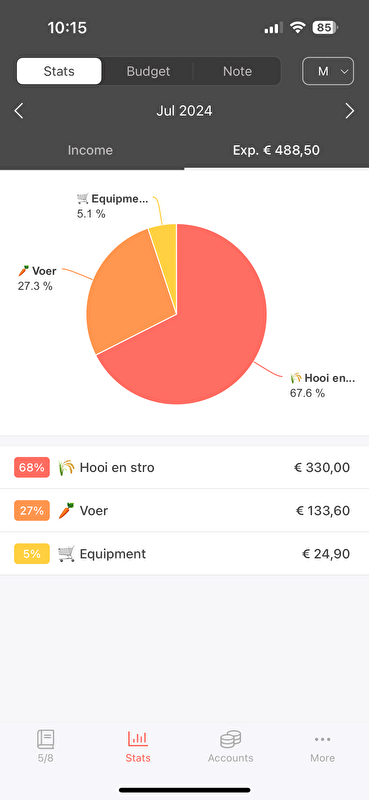Tap the carrot icon in Voer row
Image resolution: width=369 pixels, height=800 pixels.
pos(66,511)
